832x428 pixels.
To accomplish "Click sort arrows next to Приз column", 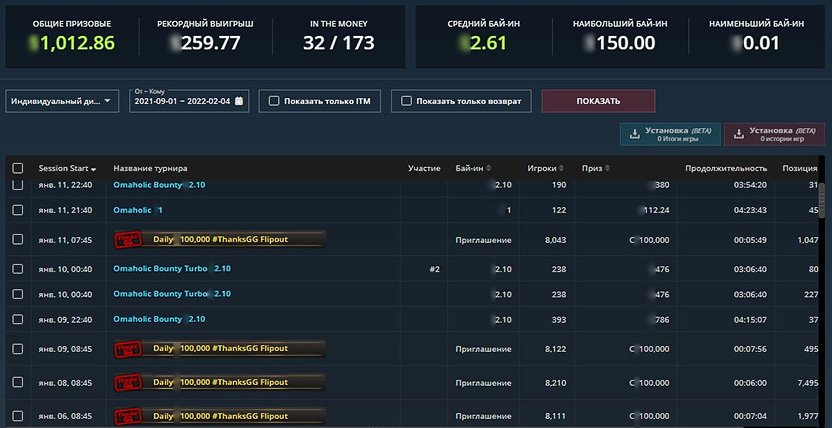I will click(x=607, y=168).
